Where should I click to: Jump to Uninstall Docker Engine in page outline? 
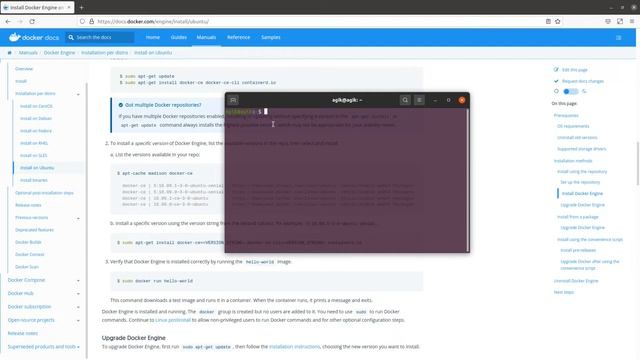click(x=576, y=281)
